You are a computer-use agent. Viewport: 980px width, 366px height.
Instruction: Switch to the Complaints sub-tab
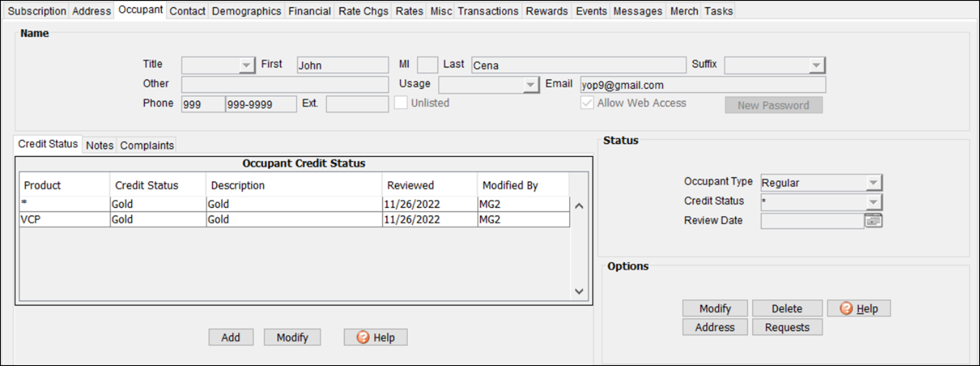(x=147, y=145)
